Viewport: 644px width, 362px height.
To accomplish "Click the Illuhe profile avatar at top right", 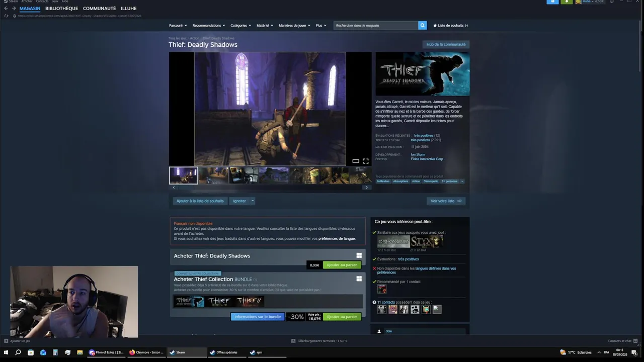I will [x=579, y=2].
